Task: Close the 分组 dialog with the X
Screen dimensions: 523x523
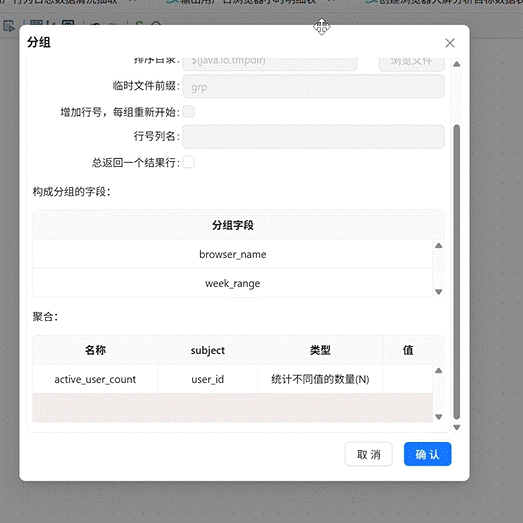Action: click(450, 43)
